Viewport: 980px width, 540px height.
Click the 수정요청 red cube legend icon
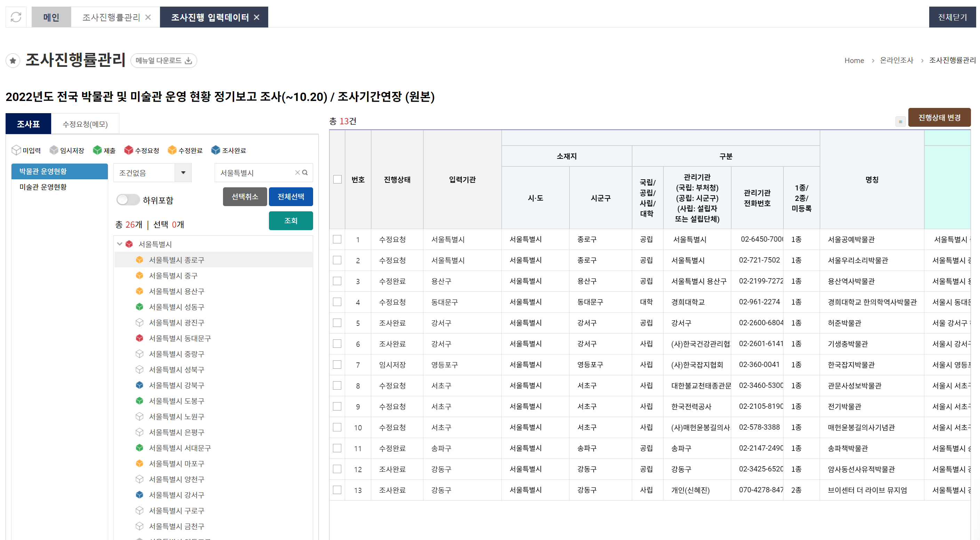coord(129,150)
